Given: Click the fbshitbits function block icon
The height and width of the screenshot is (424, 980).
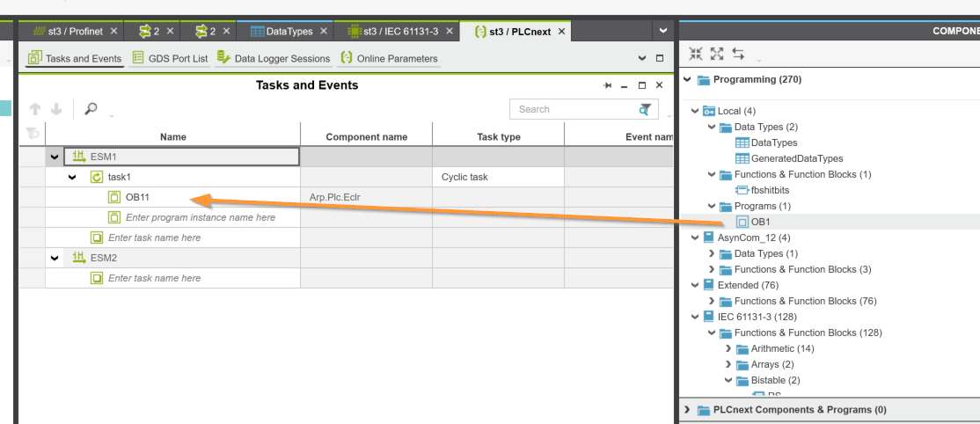Looking at the screenshot, I should point(742,190).
